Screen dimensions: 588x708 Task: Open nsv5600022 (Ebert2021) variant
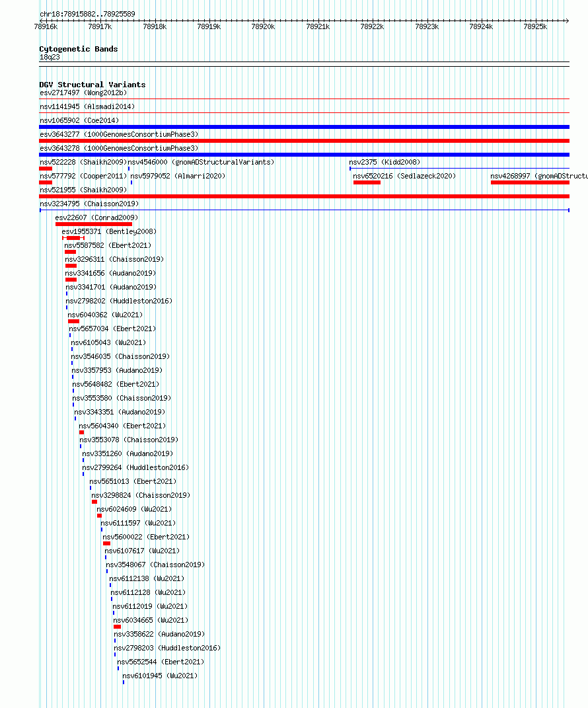146,537
